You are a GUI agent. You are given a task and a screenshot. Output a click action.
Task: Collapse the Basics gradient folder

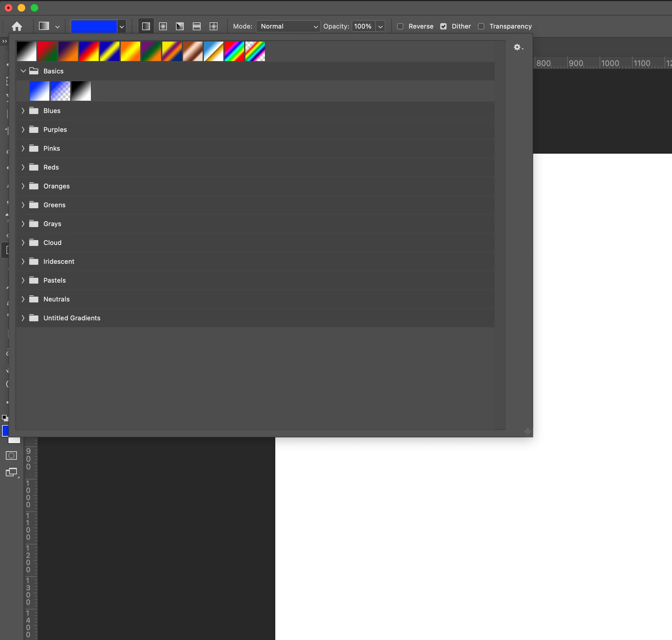tap(23, 71)
